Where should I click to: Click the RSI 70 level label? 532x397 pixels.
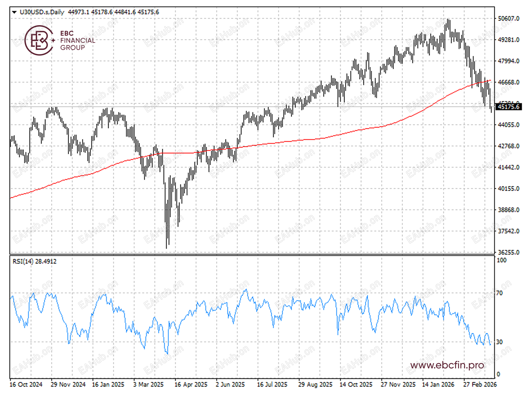tap(499, 293)
